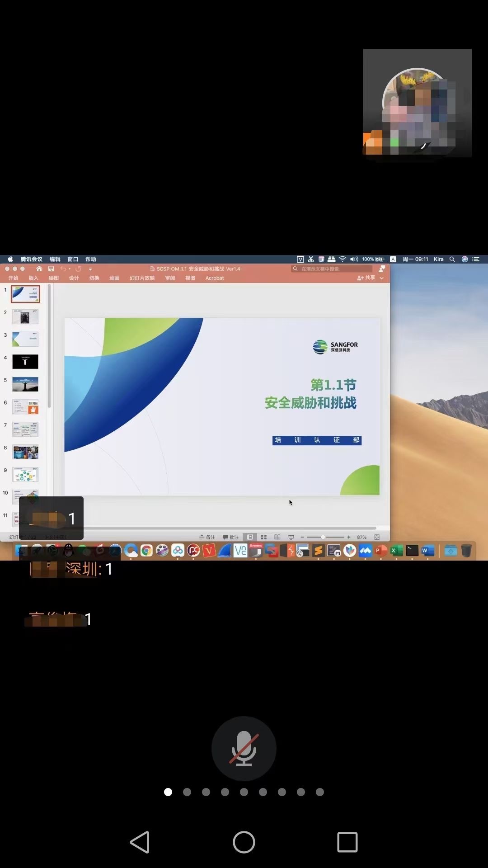Open Chrome from the dock
The image size is (488, 868).
[x=146, y=550]
